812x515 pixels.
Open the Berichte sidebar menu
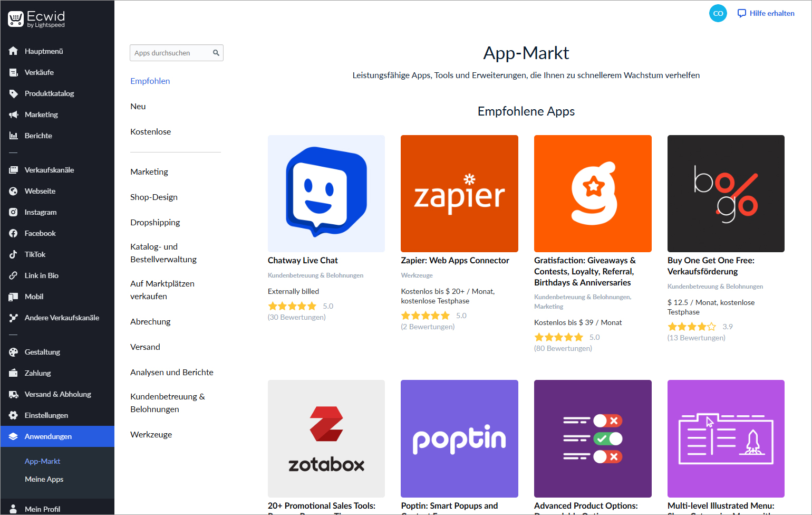(38, 136)
